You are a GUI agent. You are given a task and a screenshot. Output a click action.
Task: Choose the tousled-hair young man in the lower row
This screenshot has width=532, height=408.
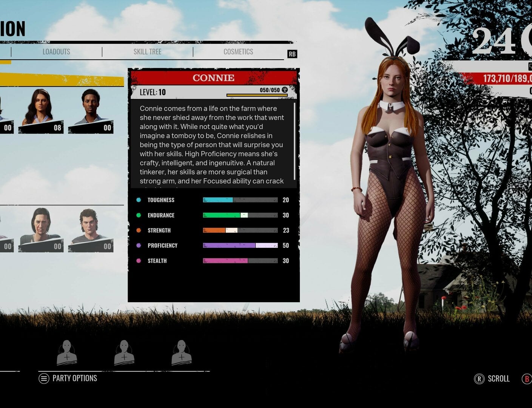pos(91,230)
